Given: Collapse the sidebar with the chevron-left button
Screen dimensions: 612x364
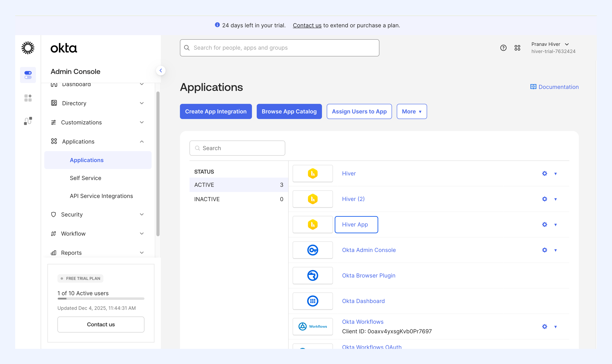Looking at the screenshot, I should [161, 71].
